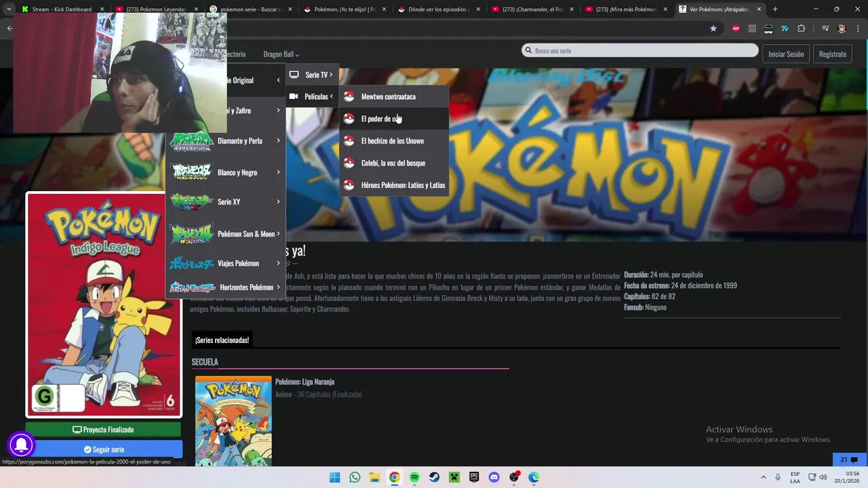The width and height of the screenshot is (868, 488).
Task: Open Chrome's three-dot menu
Action: point(858,28)
